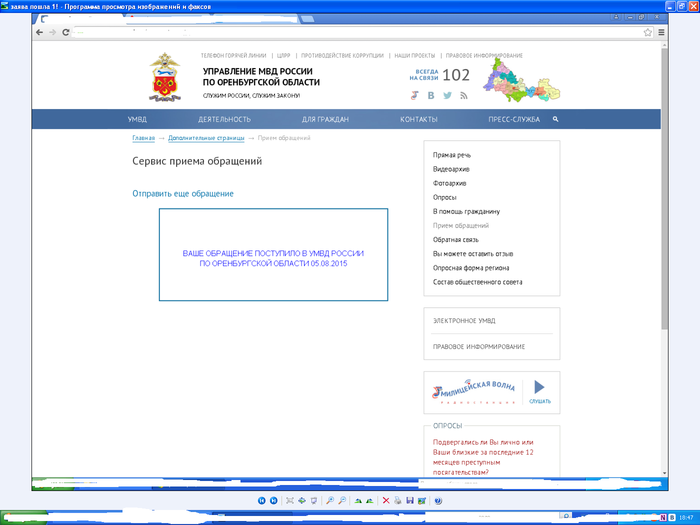Click ПРАВОВОЕ ИНФОРМИРОВАНИЕ panel link
700x525 pixels.
tap(479, 346)
